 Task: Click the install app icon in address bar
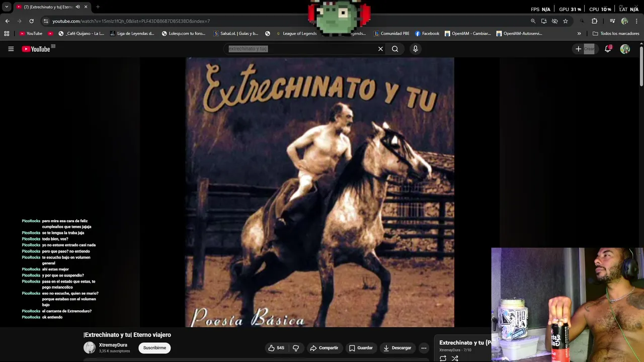pos(544,21)
